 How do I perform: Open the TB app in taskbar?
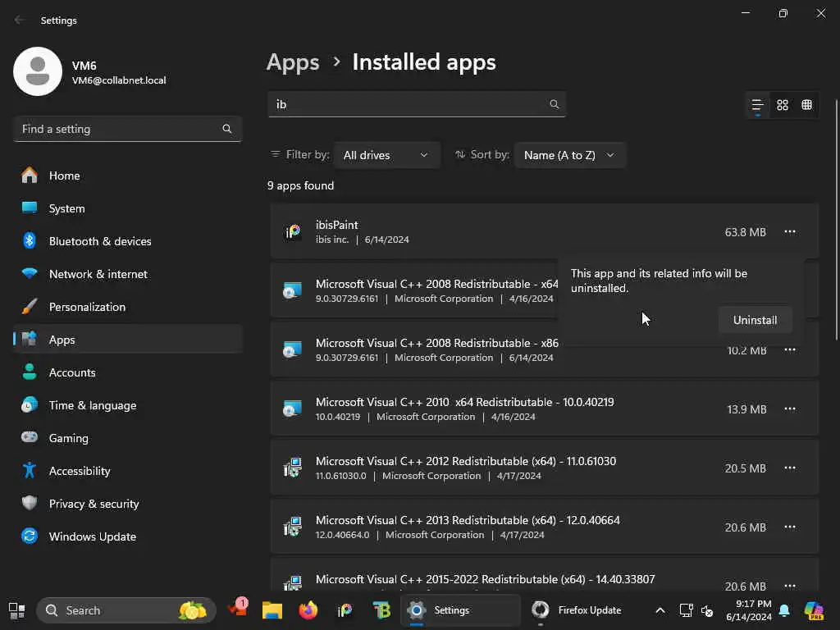(381, 610)
